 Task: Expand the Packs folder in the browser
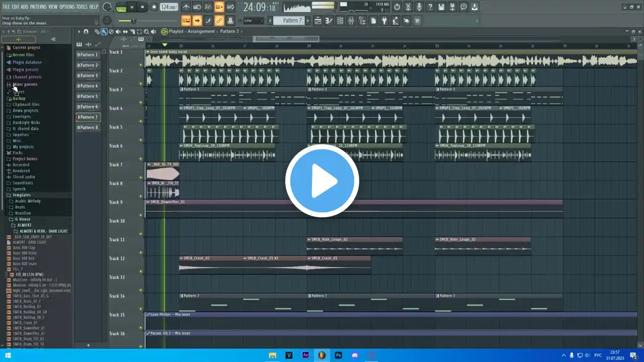pos(18,153)
